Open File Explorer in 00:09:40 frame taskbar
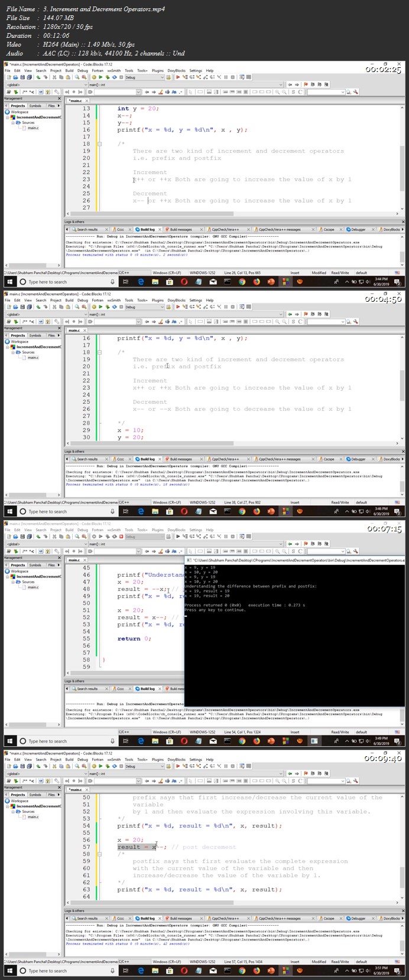409x980 pixels. point(155,971)
